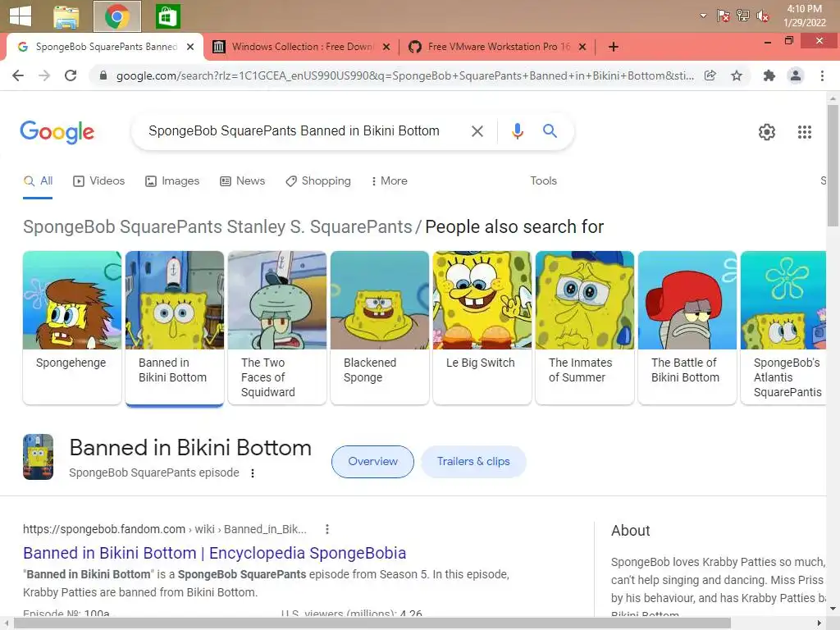Click the muted volume tray icon
This screenshot has height=630, width=840.
762,16
